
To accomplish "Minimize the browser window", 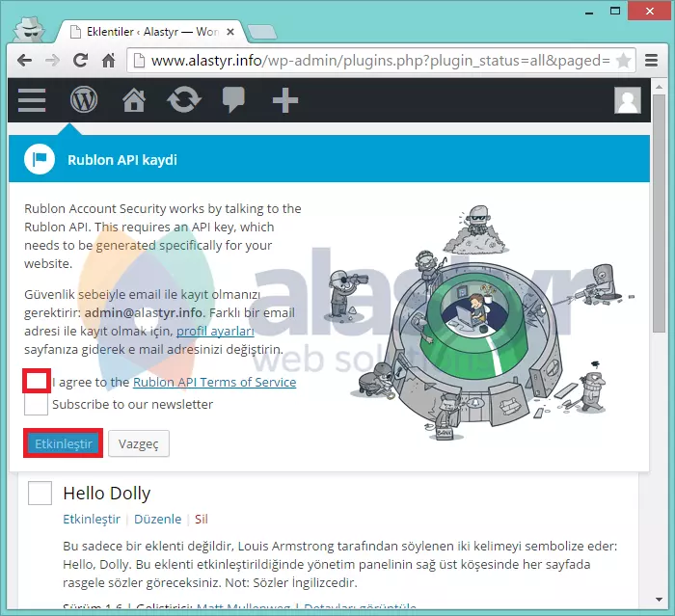I will coord(589,13).
